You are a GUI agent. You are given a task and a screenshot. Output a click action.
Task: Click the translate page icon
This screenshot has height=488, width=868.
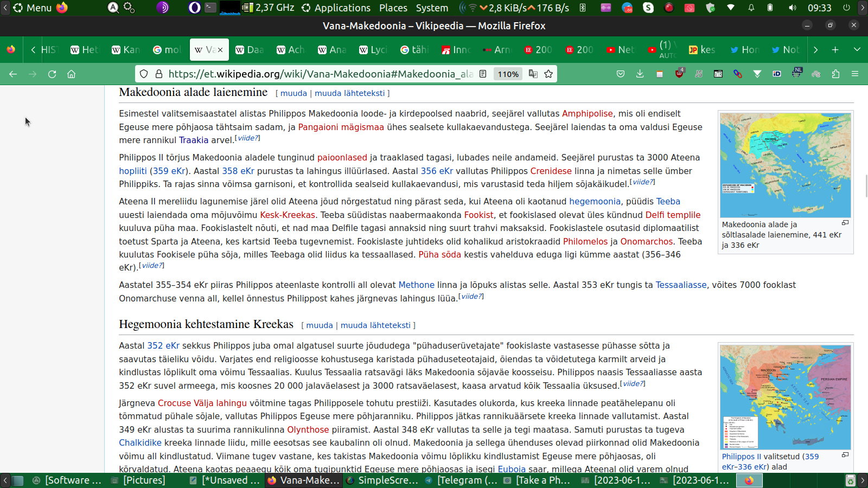point(533,74)
